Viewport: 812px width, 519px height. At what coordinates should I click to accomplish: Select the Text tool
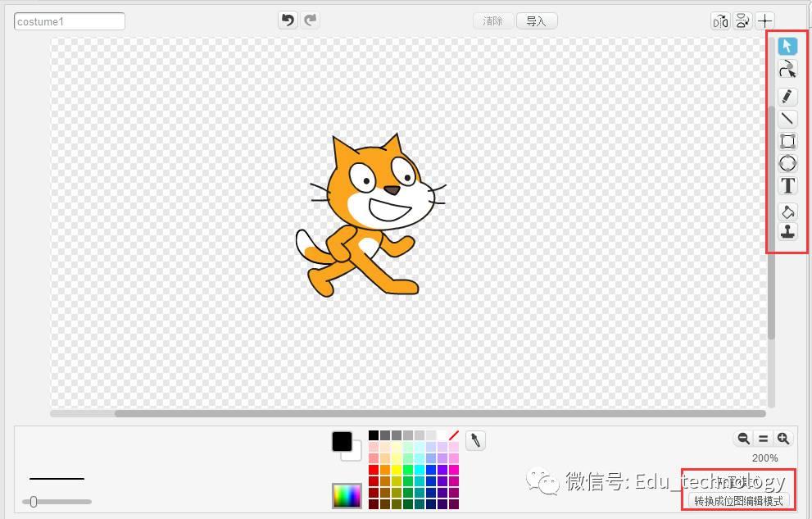tap(787, 185)
